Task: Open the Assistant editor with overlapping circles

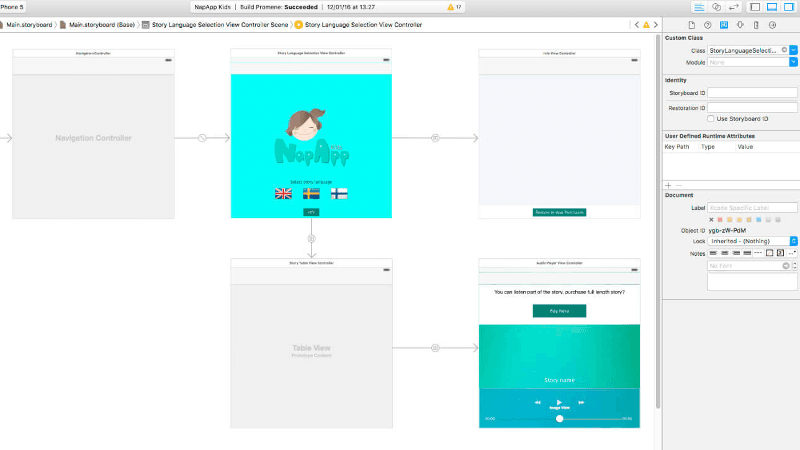Action: point(716,7)
